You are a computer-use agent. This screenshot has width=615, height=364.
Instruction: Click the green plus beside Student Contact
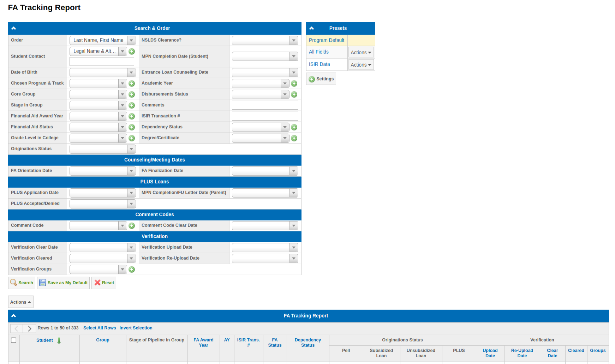[132, 51]
